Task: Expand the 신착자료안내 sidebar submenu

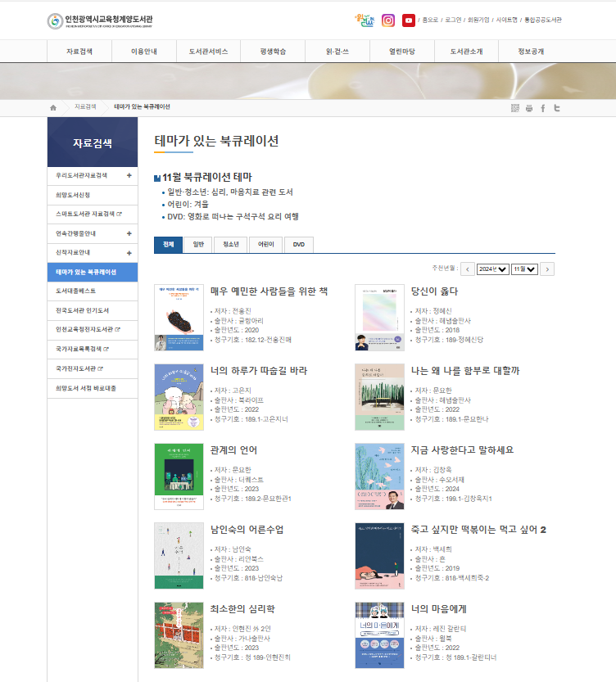Action: (x=129, y=252)
